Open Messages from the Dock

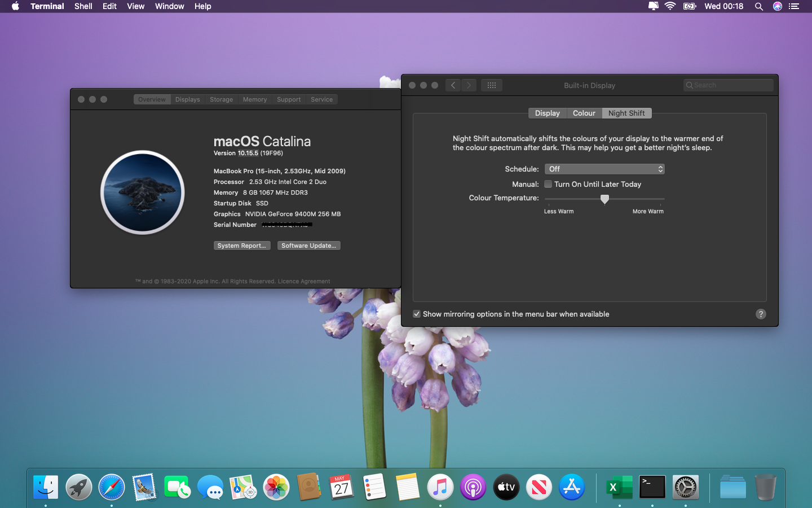tap(210, 487)
